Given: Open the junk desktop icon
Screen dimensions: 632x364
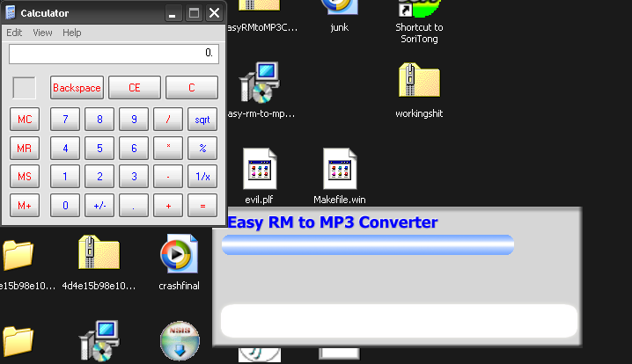Looking at the screenshot, I should click(x=339, y=8).
